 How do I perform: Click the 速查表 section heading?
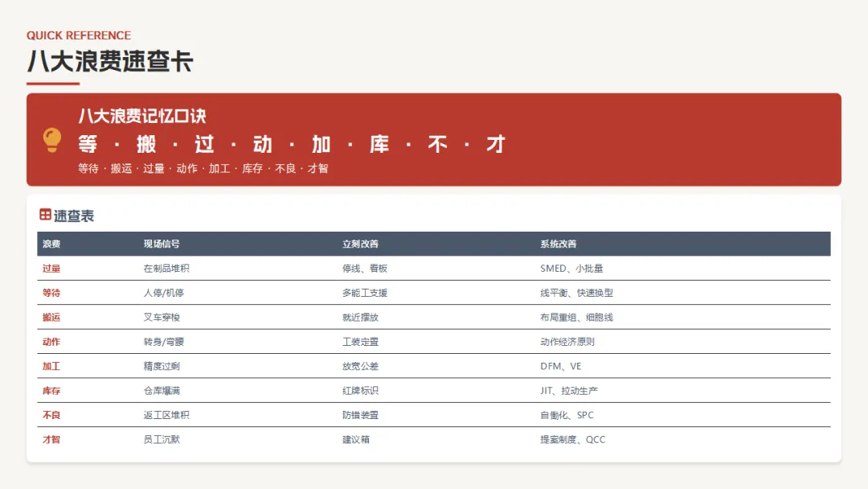pyautogui.click(x=74, y=216)
